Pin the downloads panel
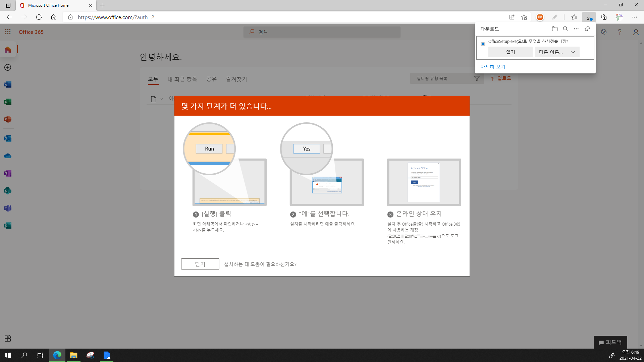 tap(587, 29)
